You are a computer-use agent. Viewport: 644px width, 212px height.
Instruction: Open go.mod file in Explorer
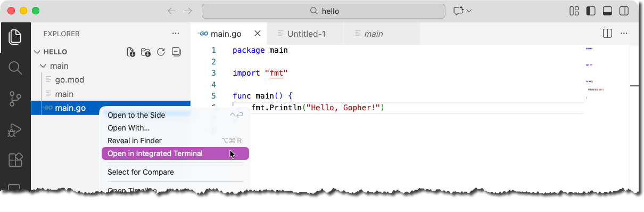(x=70, y=80)
